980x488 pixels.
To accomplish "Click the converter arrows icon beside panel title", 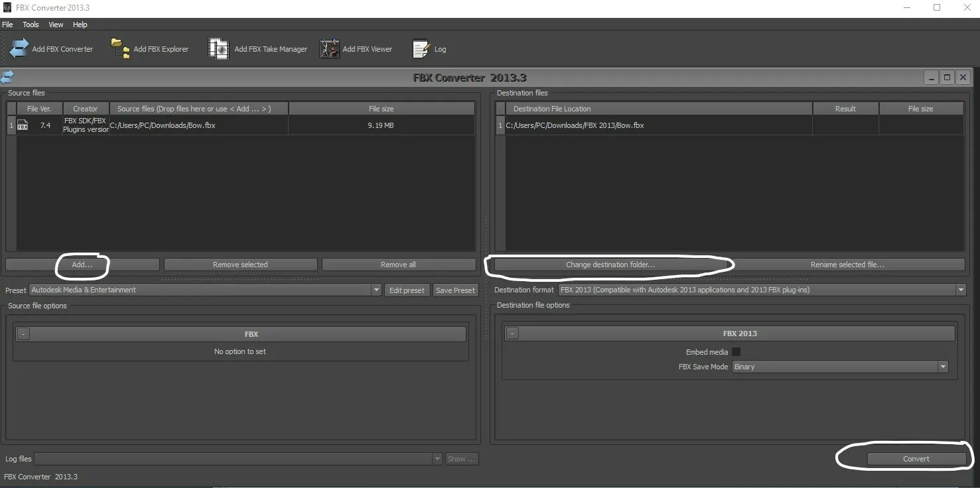I will pos(8,77).
